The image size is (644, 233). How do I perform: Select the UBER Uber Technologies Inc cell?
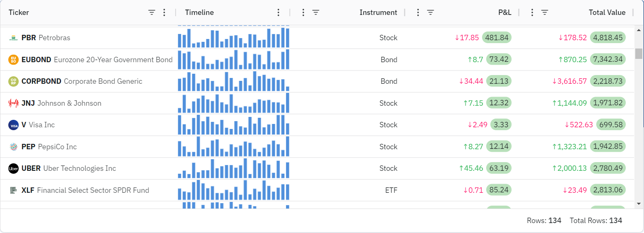point(88,168)
